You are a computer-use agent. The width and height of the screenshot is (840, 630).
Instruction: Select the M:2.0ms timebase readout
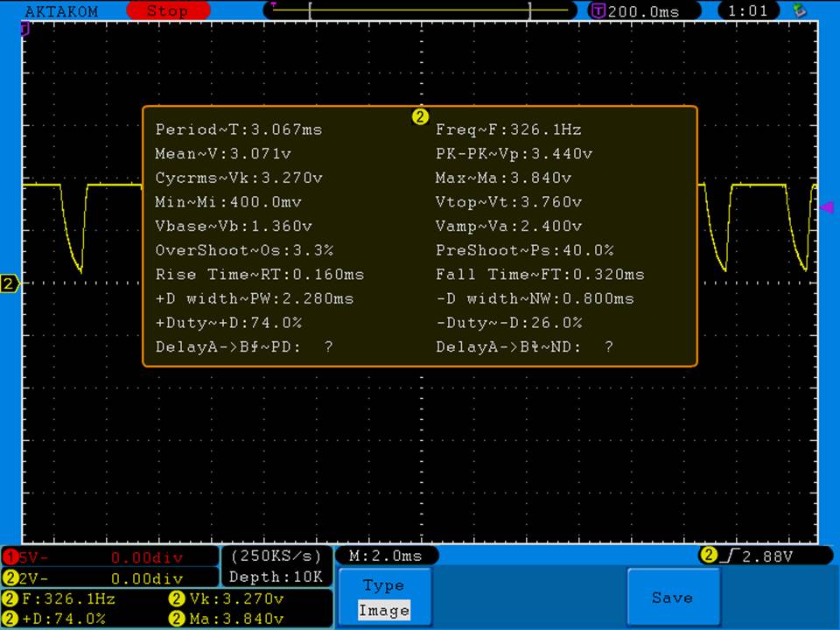385,556
